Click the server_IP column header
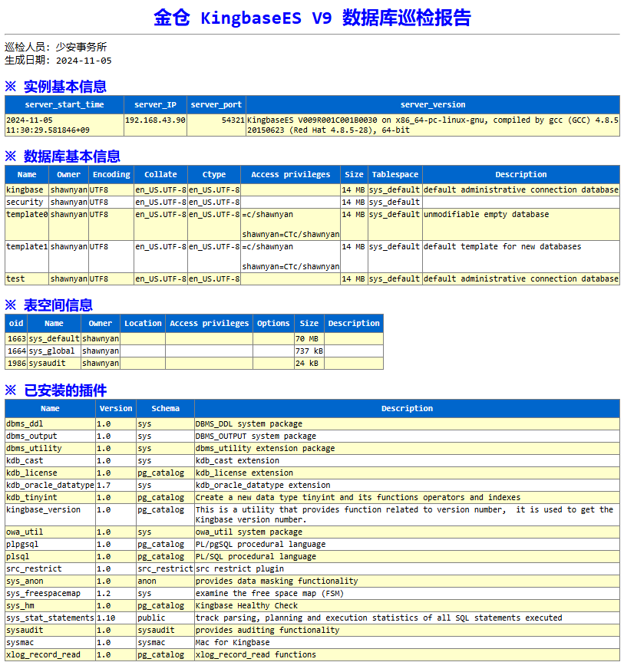624x672 pixels. pyautogui.click(x=155, y=104)
